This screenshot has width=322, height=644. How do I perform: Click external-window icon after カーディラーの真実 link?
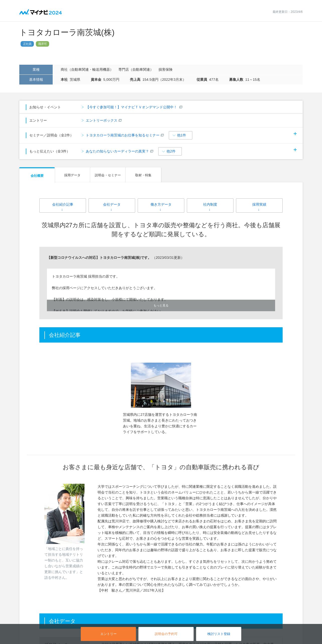pos(152,151)
